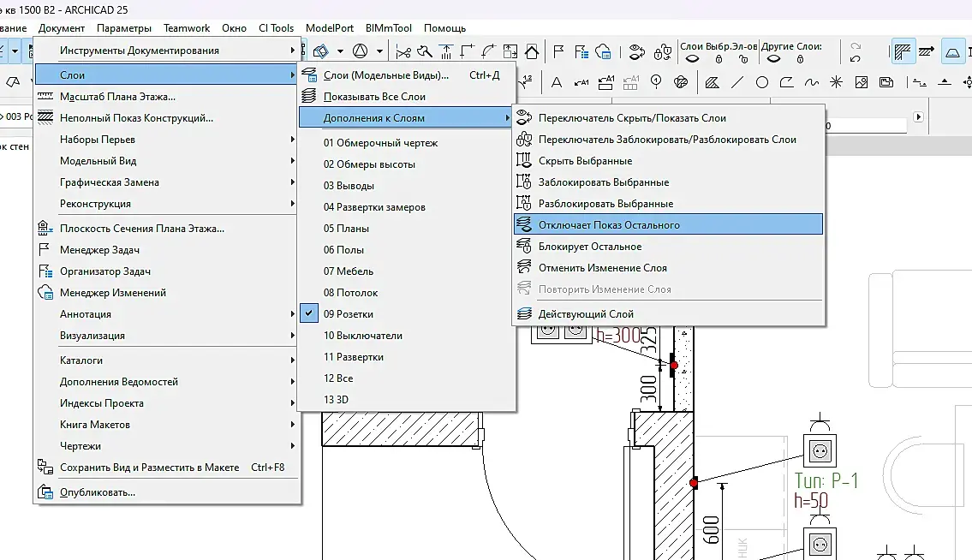Image resolution: width=972 pixels, height=560 pixels.
Task: Select the Text tool 'A' icon
Action: point(557,83)
